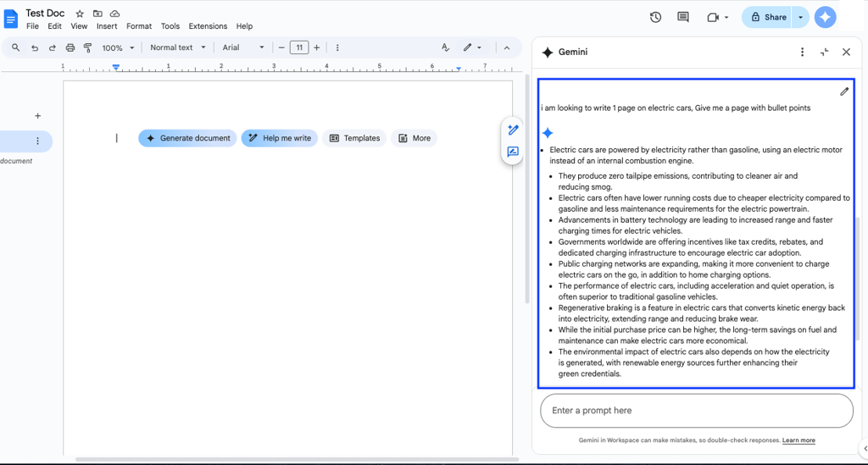Open spelling and grammar check icon
Image resolution: width=868 pixels, height=465 pixels.
[445, 47]
